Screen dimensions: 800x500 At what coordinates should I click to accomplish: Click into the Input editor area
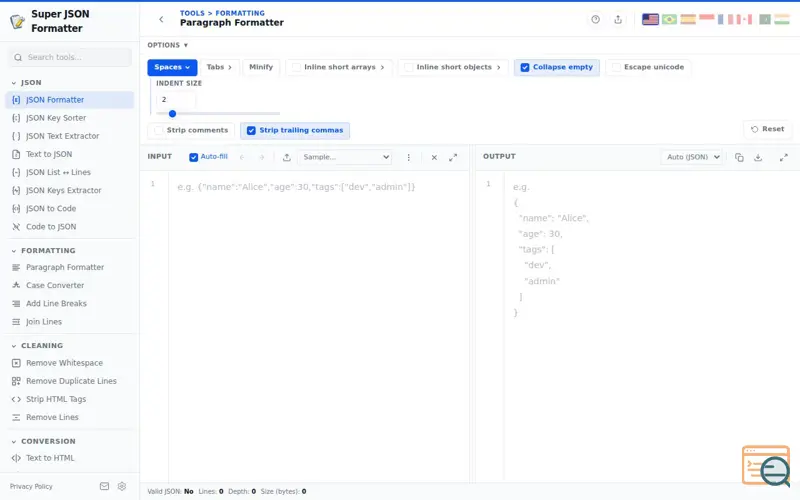coord(318,327)
